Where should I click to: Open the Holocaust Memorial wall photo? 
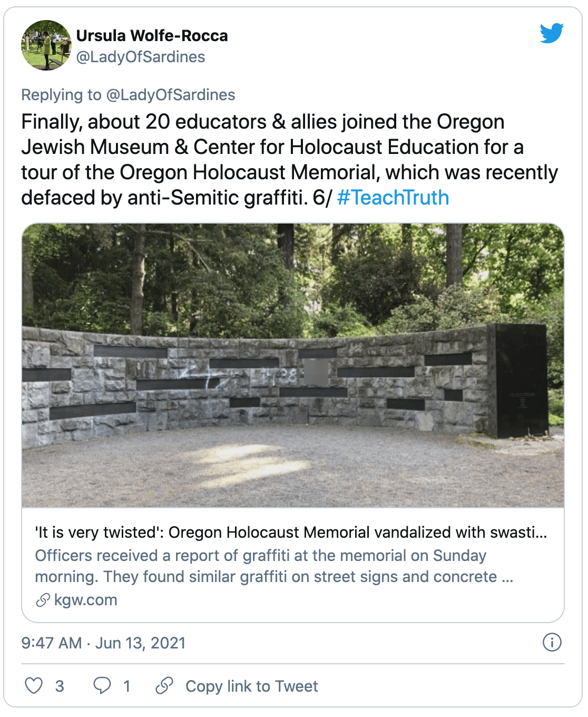(x=293, y=365)
